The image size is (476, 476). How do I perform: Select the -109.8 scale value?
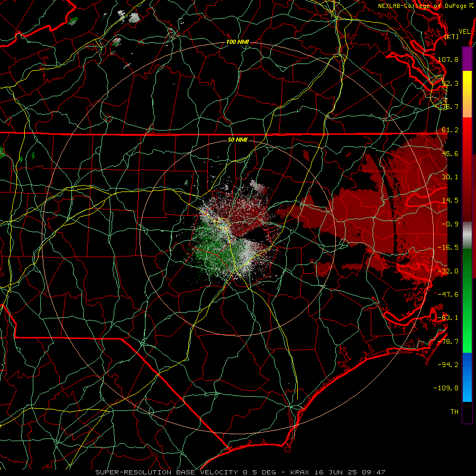[446, 388]
